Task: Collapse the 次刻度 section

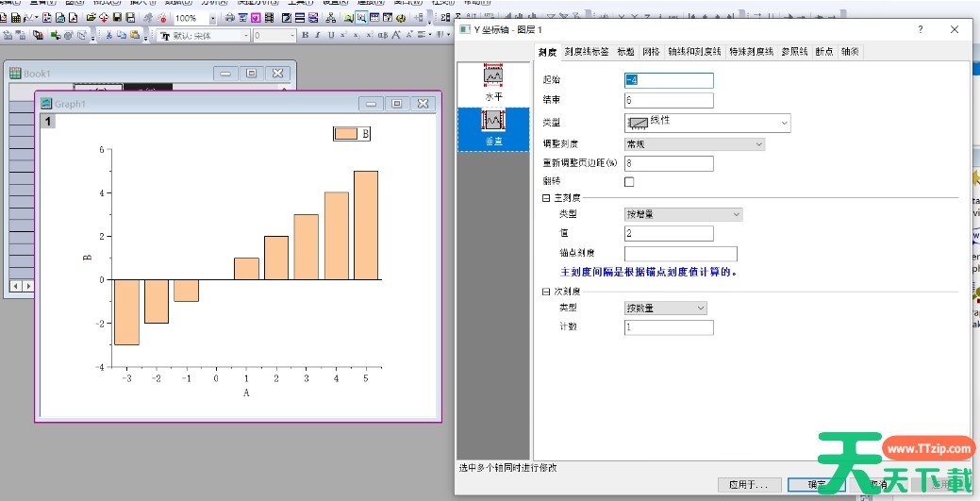Action: (x=546, y=292)
